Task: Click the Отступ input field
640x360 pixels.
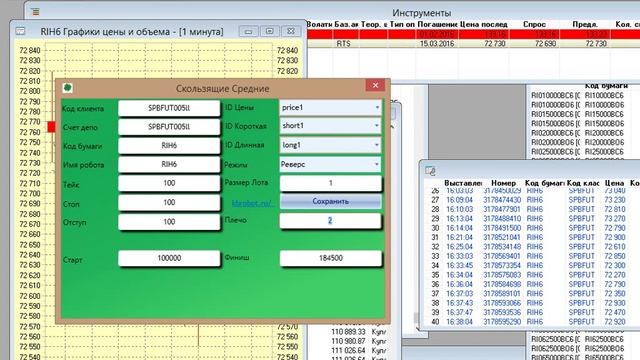Action: 169,222
